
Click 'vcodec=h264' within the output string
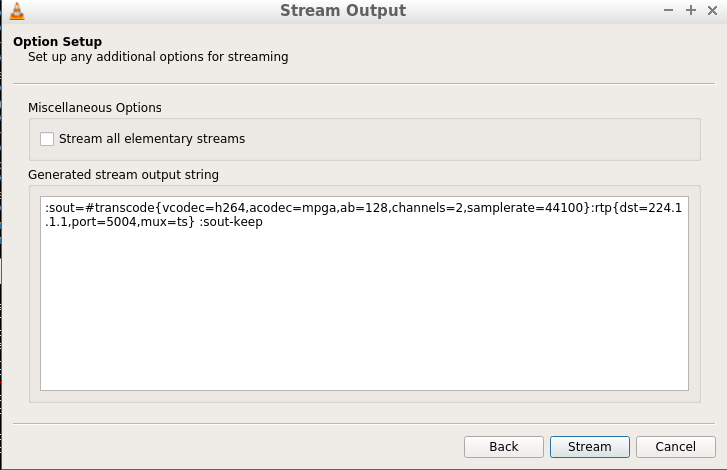click(x=204, y=208)
